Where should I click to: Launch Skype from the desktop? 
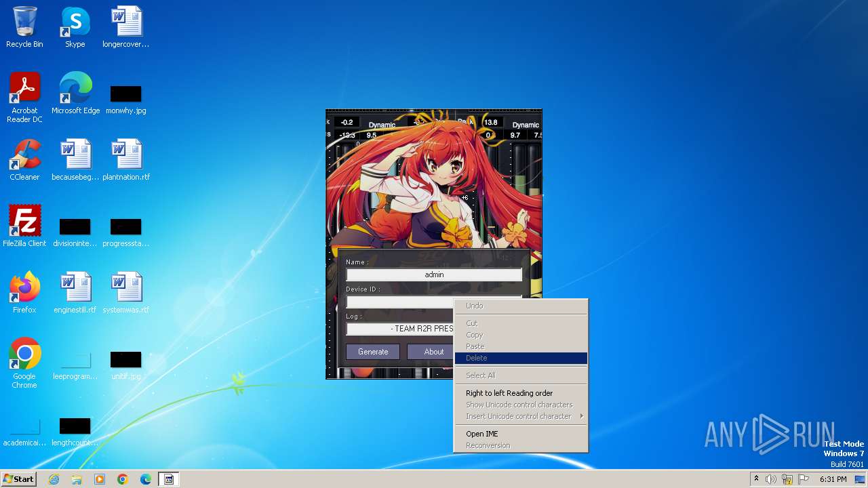[x=75, y=28]
